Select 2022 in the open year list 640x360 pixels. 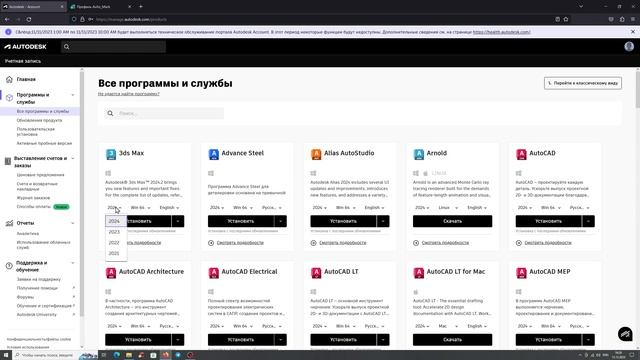pyautogui.click(x=116, y=242)
